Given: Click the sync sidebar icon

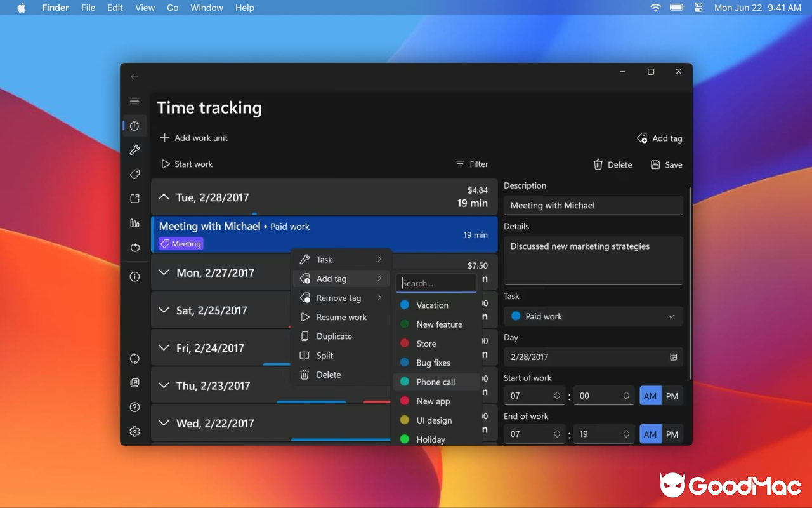Looking at the screenshot, I should pyautogui.click(x=134, y=359).
